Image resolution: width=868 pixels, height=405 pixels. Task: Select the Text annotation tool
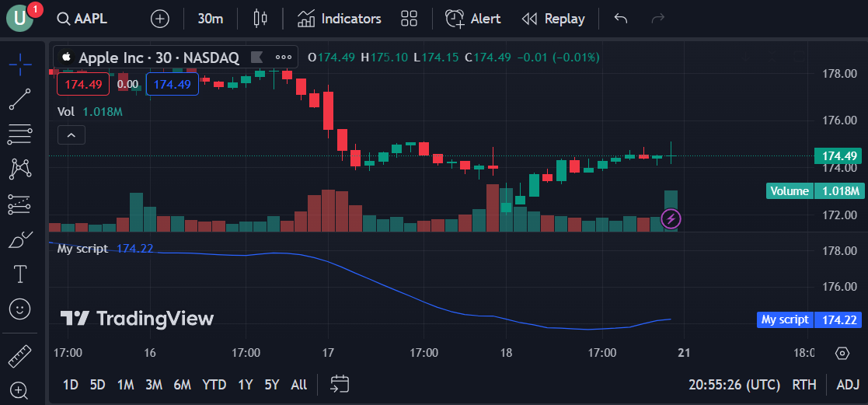coord(20,274)
